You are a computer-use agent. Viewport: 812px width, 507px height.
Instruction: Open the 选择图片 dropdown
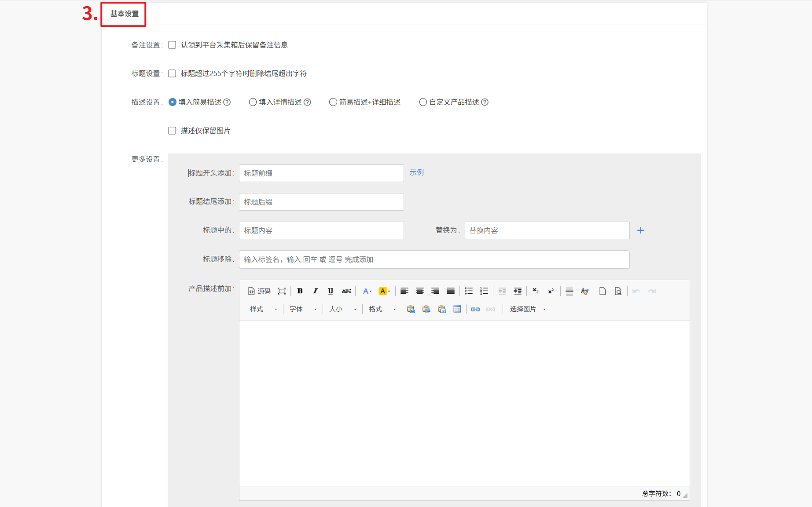(527, 309)
